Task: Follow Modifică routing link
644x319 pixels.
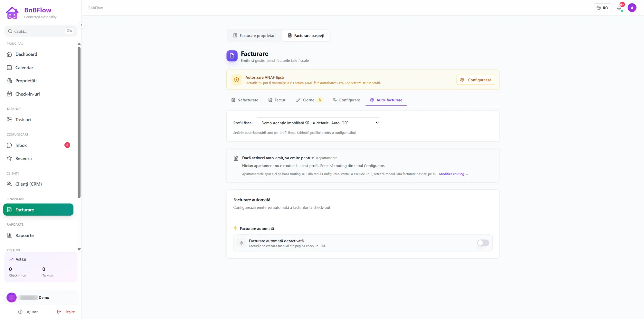Action: pos(453,174)
